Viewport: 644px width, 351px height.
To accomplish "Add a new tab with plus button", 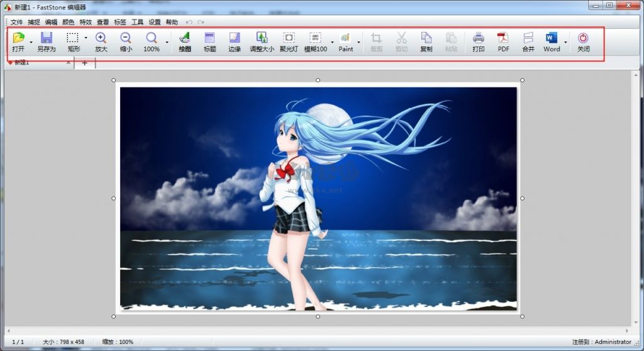I will (85, 63).
